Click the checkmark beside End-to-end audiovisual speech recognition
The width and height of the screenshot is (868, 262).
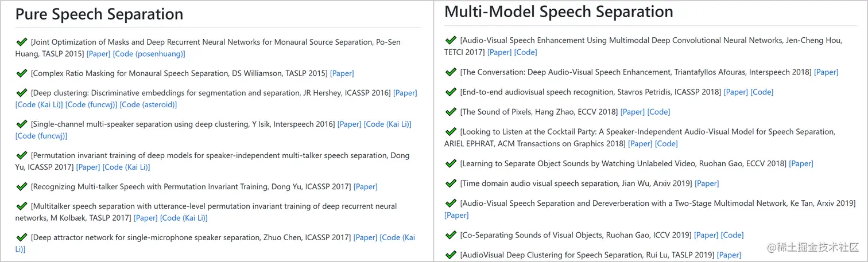pyautogui.click(x=451, y=91)
